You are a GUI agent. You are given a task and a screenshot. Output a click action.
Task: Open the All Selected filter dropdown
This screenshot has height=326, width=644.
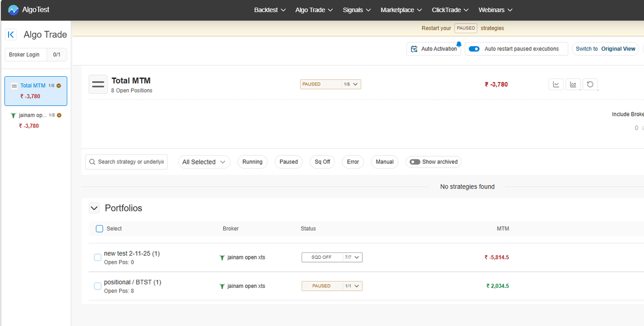pyautogui.click(x=204, y=162)
